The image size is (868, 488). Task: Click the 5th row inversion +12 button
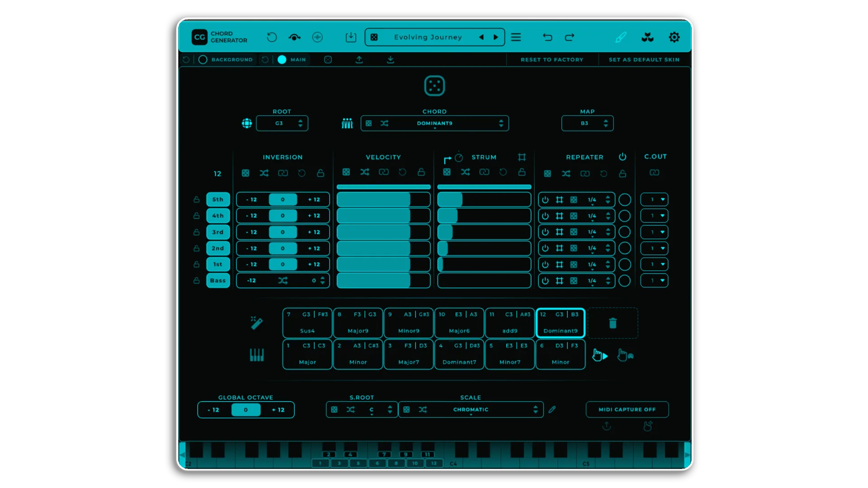(x=314, y=199)
